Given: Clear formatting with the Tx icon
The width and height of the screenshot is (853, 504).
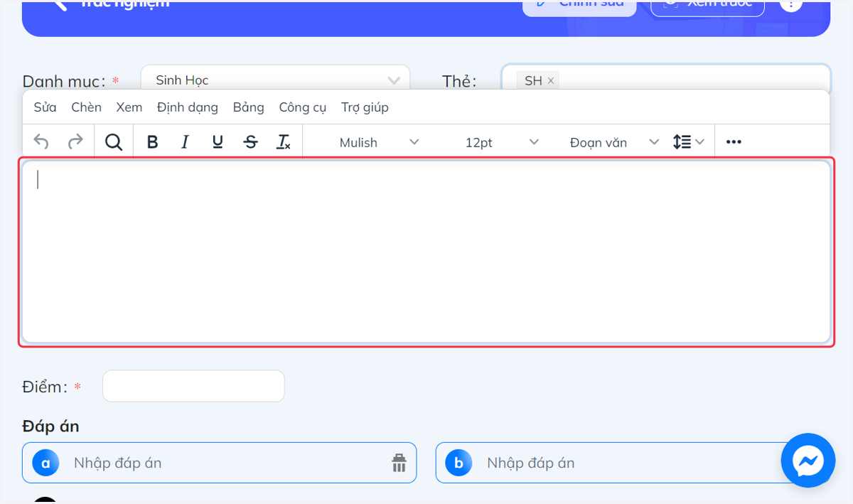Looking at the screenshot, I should coord(284,142).
